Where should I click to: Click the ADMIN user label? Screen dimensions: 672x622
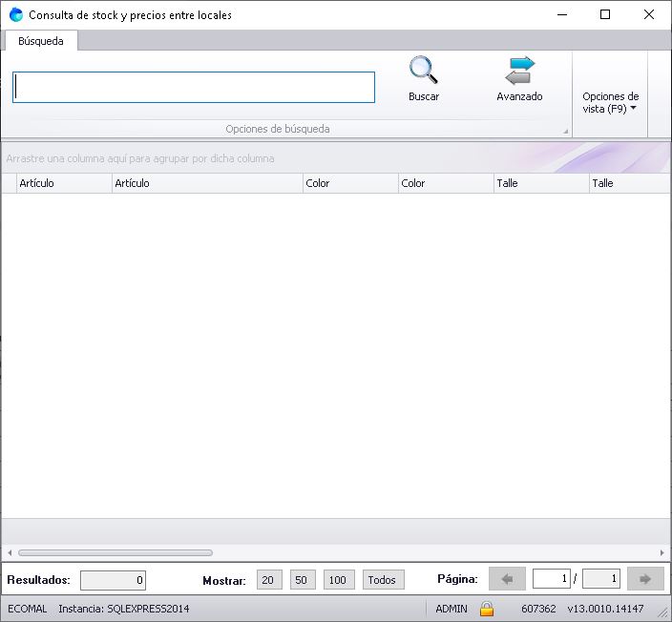coord(451,609)
